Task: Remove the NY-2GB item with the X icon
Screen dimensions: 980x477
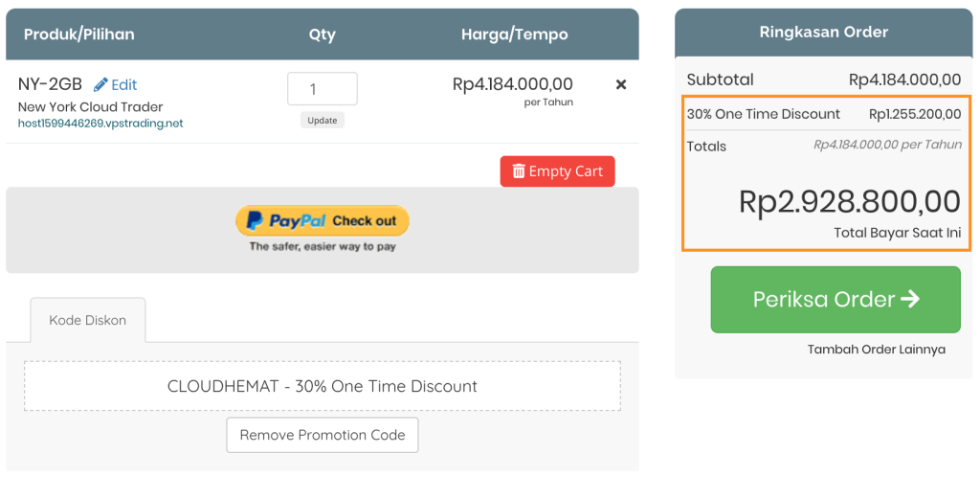Action: click(x=621, y=84)
